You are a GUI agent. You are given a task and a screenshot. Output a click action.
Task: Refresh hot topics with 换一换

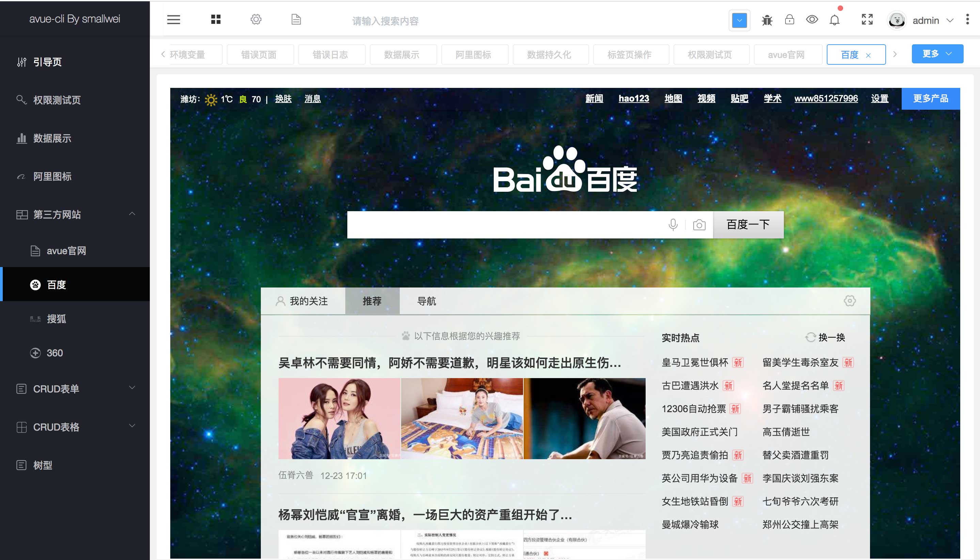tap(825, 337)
